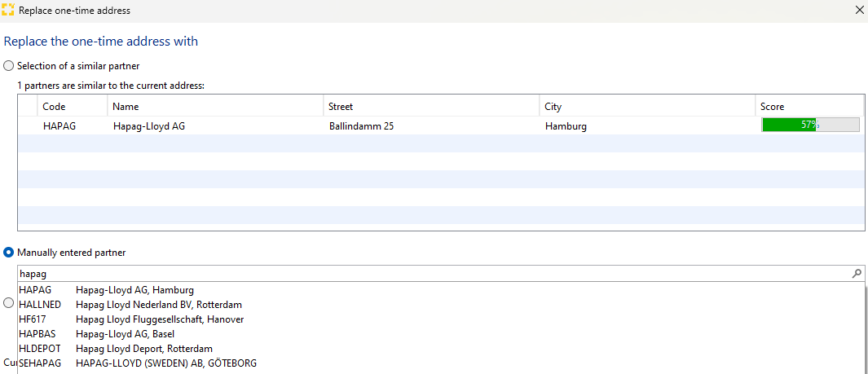Select the 'Selection of a similar partner' radio button
This screenshot has height=374, width=868.
click(8, 66)
